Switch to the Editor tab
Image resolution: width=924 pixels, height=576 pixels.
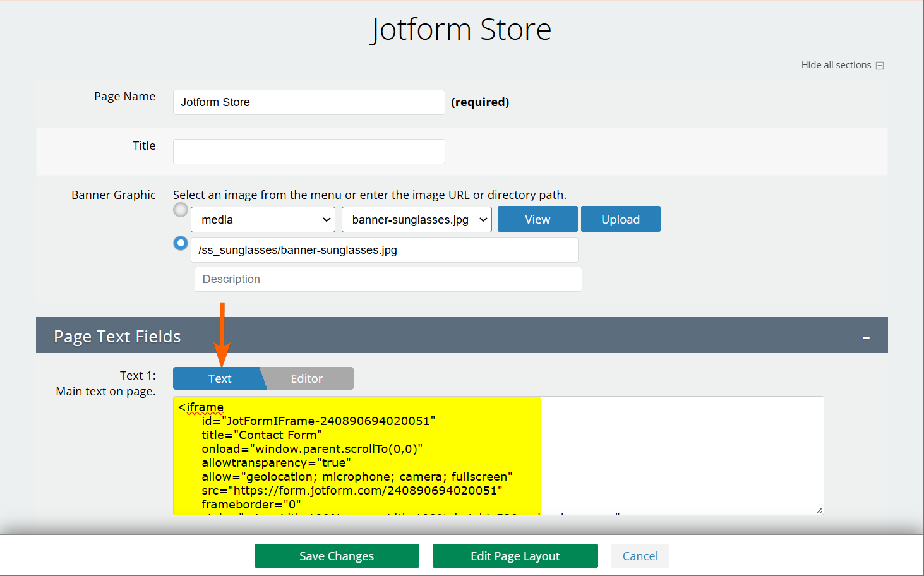307,379
